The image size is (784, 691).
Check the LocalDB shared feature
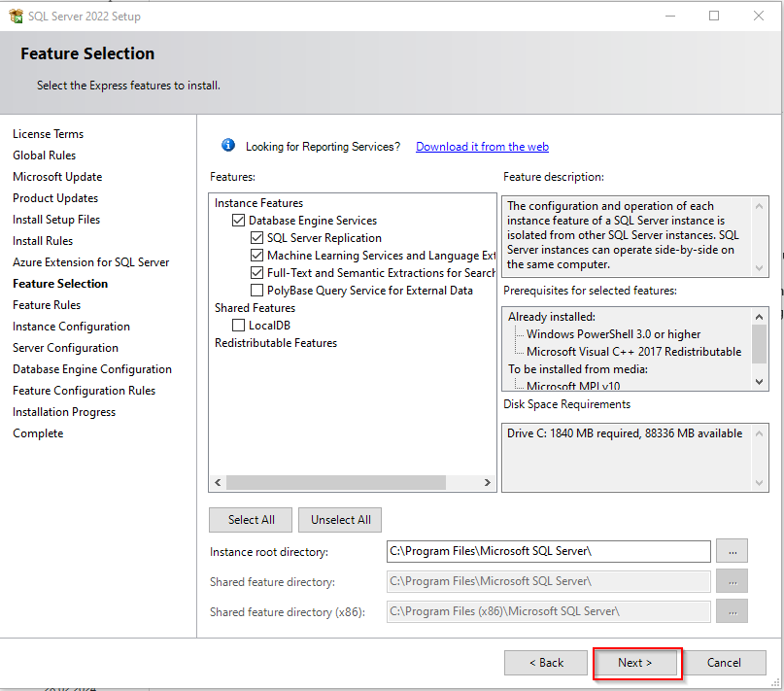coord(239,326)
